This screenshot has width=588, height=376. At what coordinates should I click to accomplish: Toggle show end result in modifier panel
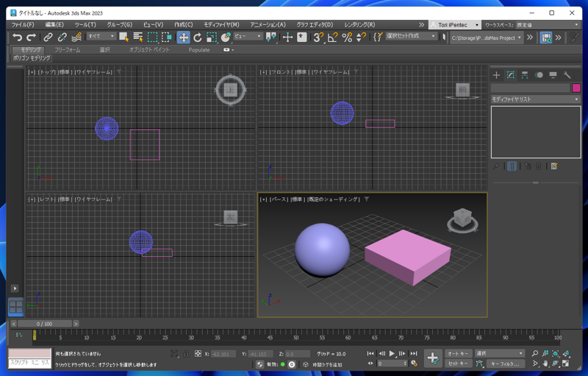point(512,166)
